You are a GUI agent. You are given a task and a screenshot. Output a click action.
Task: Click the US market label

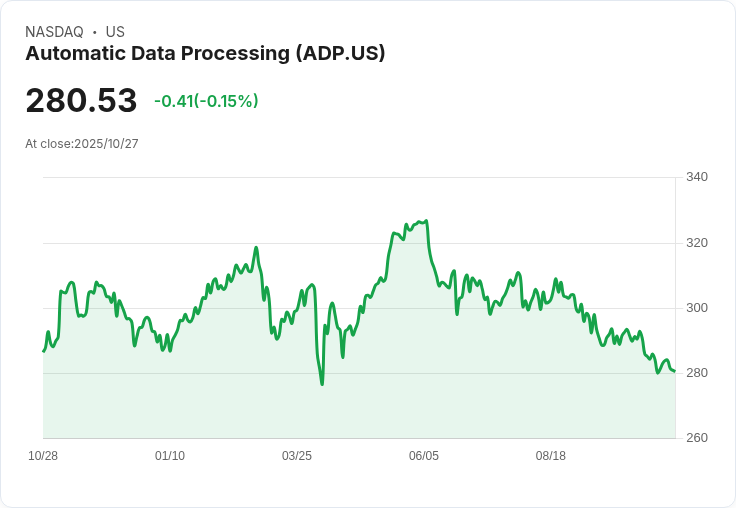point(115,32)
